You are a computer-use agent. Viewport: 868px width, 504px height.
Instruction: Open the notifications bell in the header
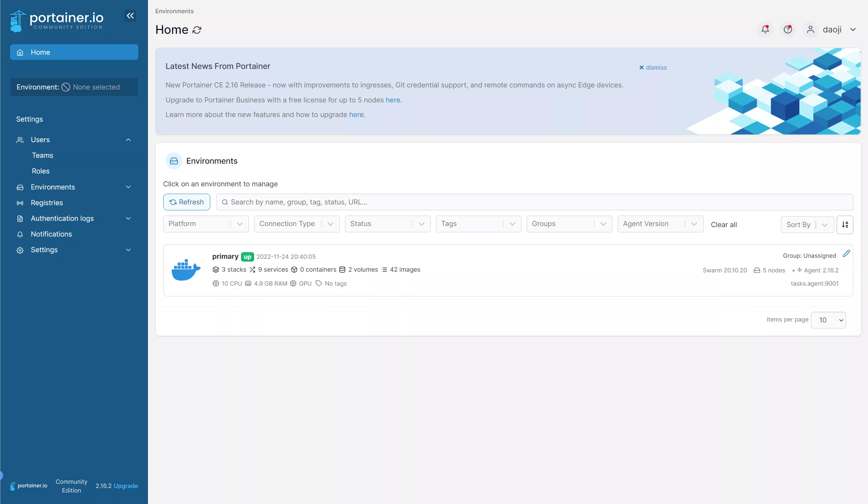click(x=765, y=29)
